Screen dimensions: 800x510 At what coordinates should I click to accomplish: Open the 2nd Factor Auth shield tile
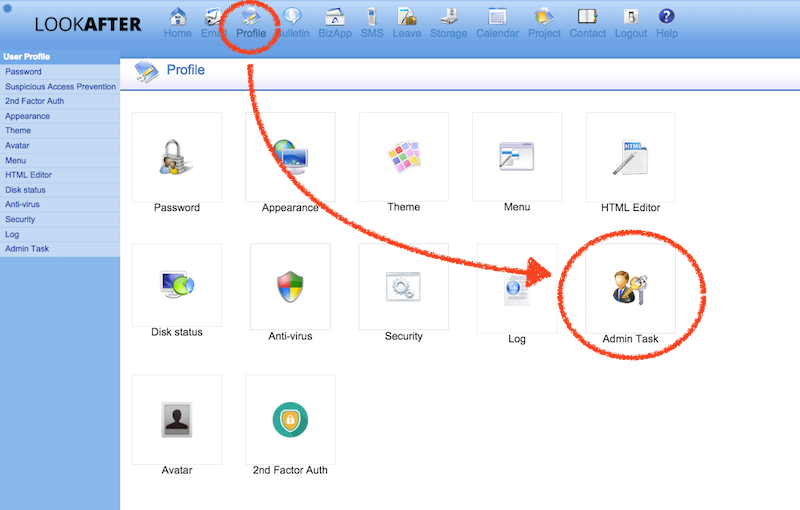click(x=290, y=420)
